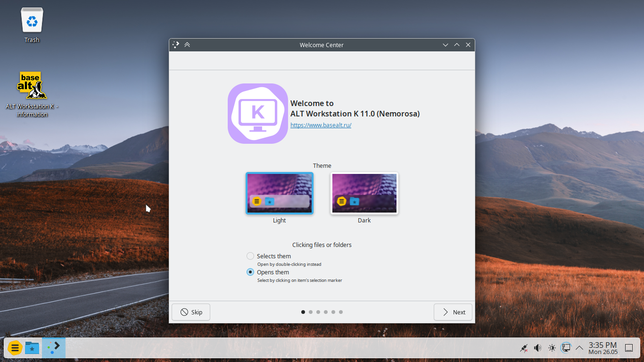The width and height of the screenshot is (644, 362).
Task: Show the desktop using the panel's corner icon
Action: pyautogui.click(x=629, y=348)
